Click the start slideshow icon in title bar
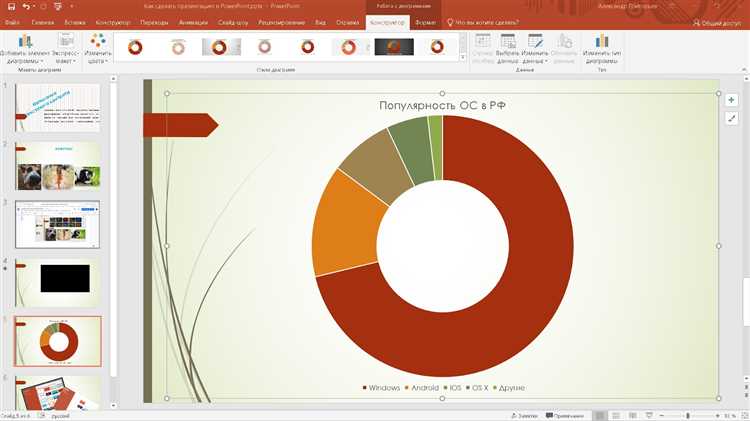The width and height of the screenshot is (750, 421). [58, 7]
